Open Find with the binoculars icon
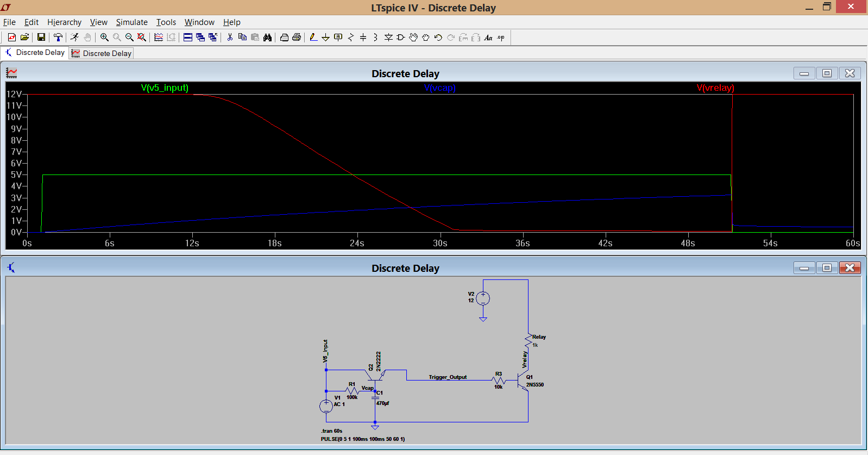The width and height of the screenshot is (868, 455). click(267, 38)
